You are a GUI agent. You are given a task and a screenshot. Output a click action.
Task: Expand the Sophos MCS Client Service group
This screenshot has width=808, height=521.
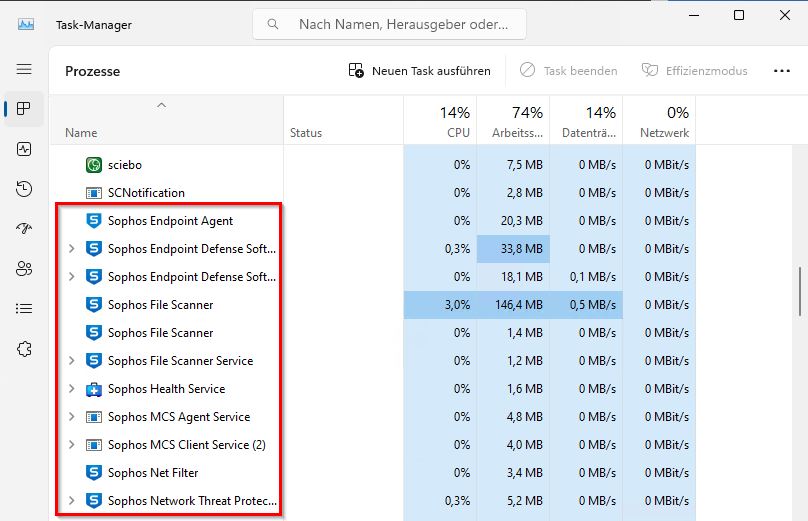tap(71, 445)
